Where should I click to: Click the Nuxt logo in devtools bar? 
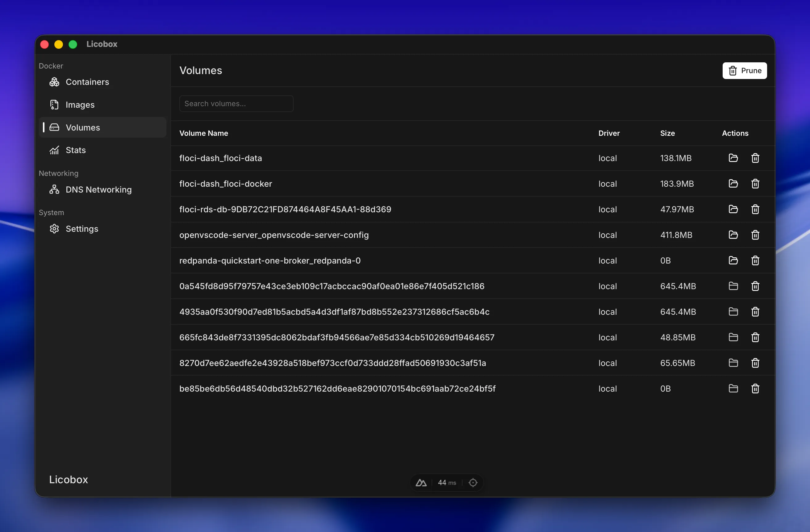coord(421,482)
